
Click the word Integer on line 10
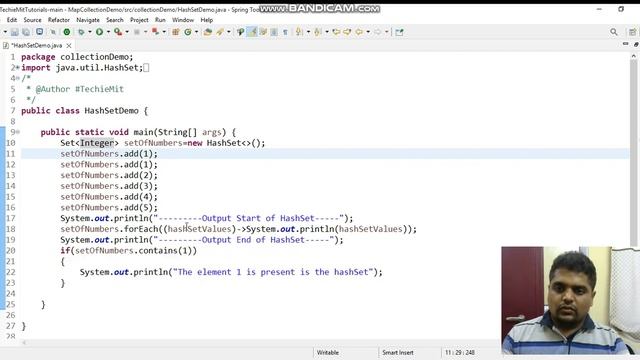97,143
